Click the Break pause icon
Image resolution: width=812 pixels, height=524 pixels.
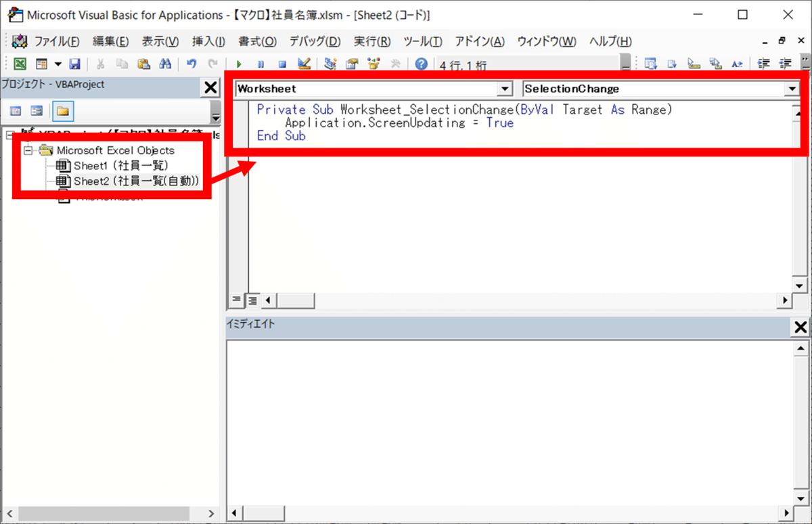261,64
